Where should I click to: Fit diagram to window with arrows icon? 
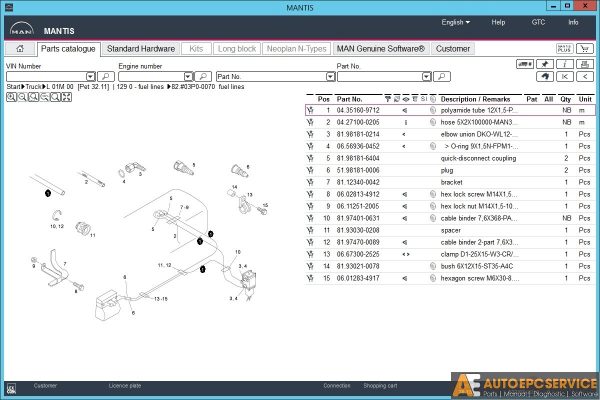pyautogui.click(x=67, y=97)
